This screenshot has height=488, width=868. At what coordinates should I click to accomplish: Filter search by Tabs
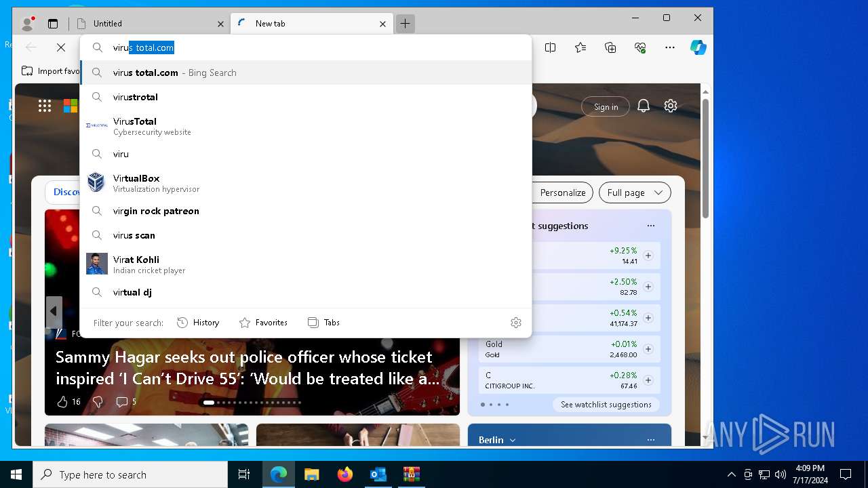click(323, 323)
